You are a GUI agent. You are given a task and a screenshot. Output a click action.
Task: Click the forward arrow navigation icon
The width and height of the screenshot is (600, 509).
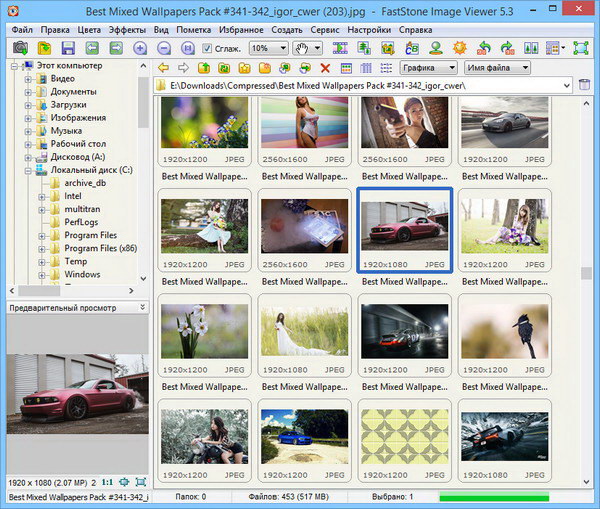click(182, 68)
